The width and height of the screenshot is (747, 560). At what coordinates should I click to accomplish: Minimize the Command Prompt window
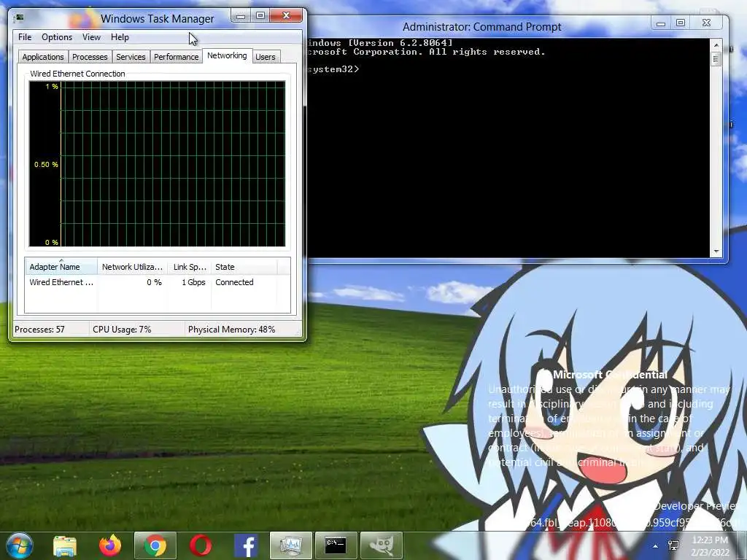(x=661, y=23)
